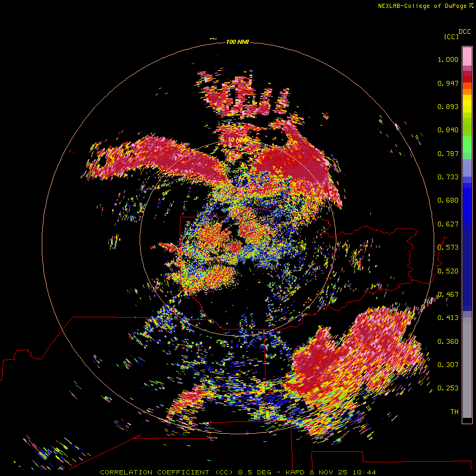Viewport: 476px width, 476px height.
Task: Click the bright green segment of the color bar
Action: click(x=467, y=144)
